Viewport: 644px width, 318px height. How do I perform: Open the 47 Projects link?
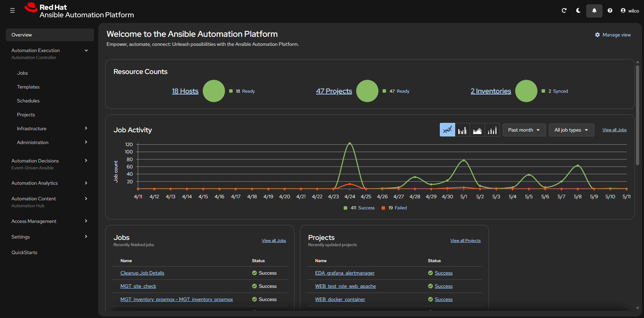click(334, 91)
